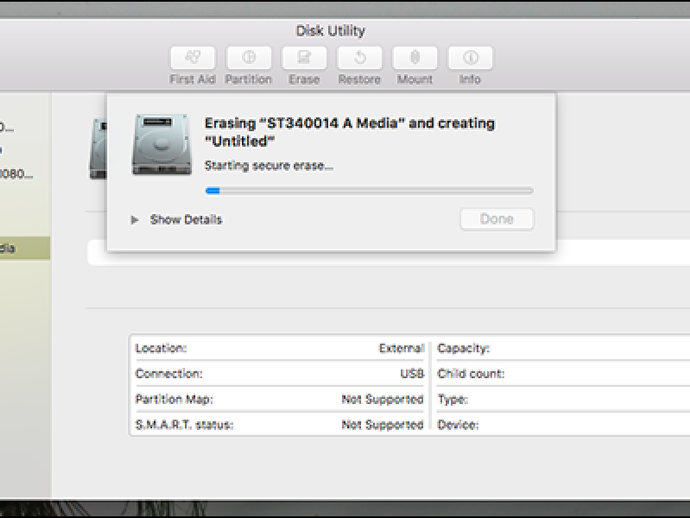
Task: Open the Partition tool
Action: (x=249, y=58)
